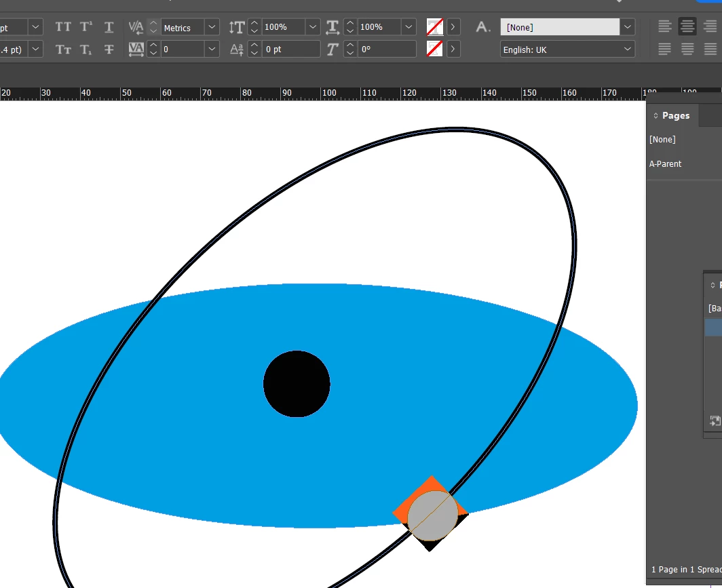
Task: Click the Vertical Scale stepper arrows
Action: 254,27
